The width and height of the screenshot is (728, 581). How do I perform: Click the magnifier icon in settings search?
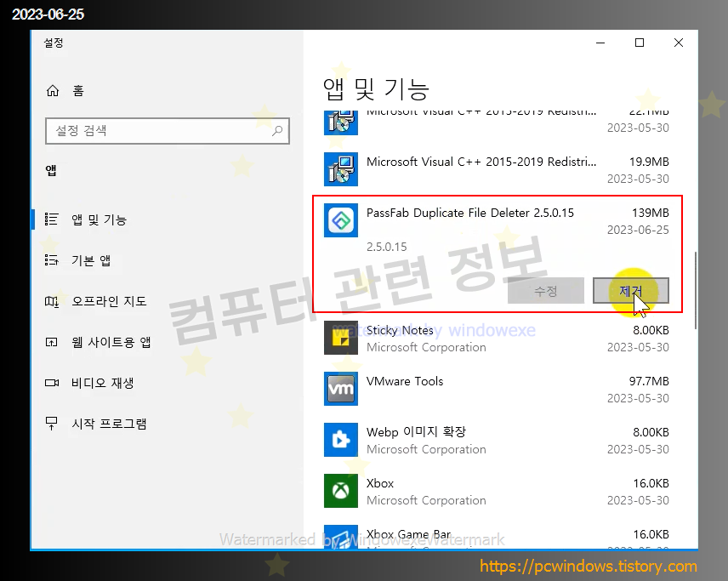coord(277,130)
